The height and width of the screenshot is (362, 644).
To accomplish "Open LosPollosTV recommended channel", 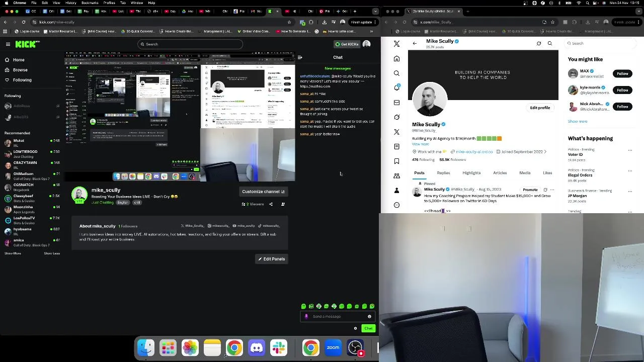I will click(x=32, y=220).
